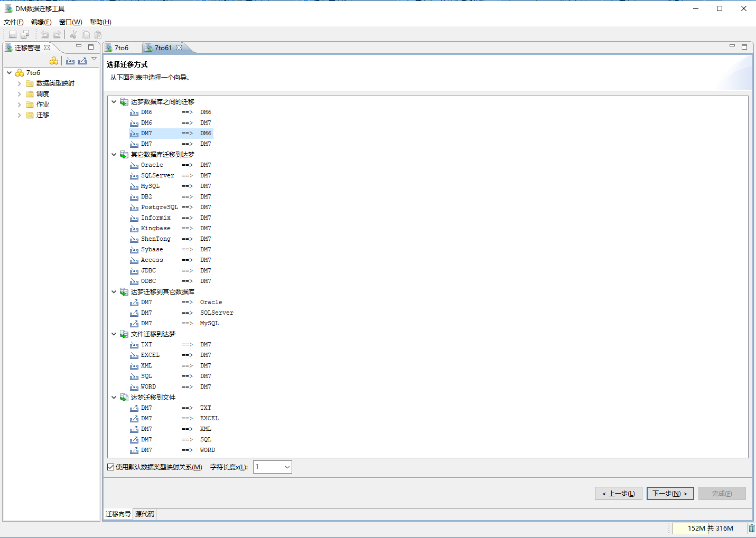The width and height of the screenshot is (756, 538).
Task: Click the Paste toolbar icon
Action: click(x=98, y=35)
